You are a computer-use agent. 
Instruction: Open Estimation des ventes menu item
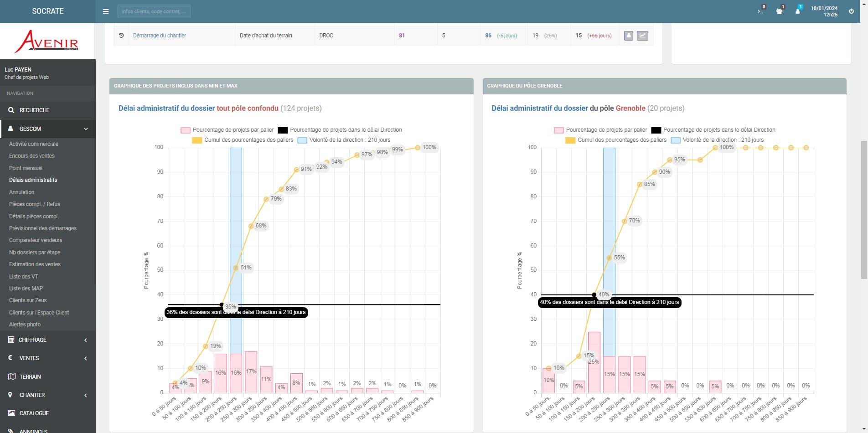coord(35,264)
